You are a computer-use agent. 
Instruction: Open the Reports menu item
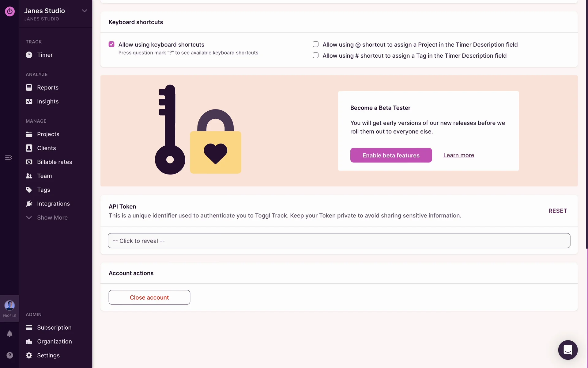47,87
